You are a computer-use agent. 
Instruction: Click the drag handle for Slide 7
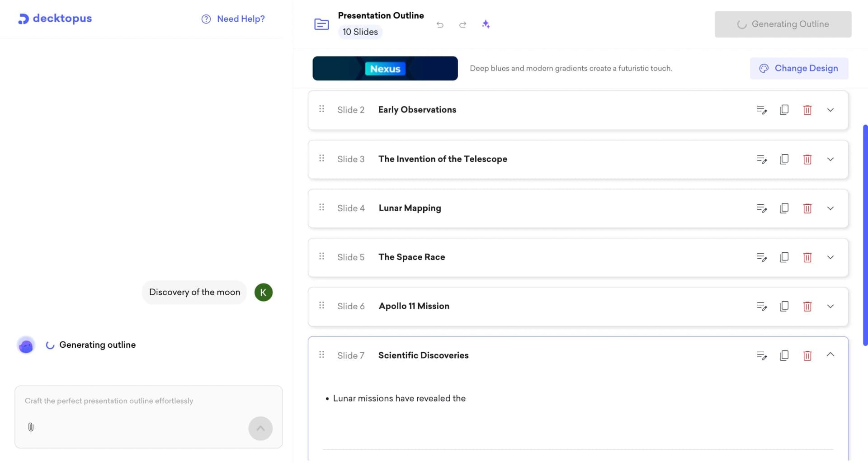321,354
